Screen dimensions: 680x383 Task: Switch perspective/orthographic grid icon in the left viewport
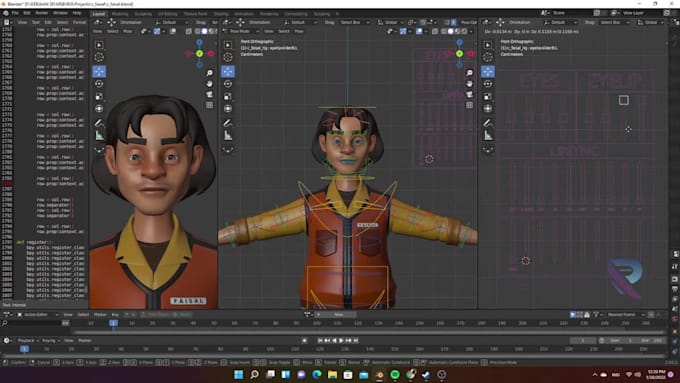[209, 105]
